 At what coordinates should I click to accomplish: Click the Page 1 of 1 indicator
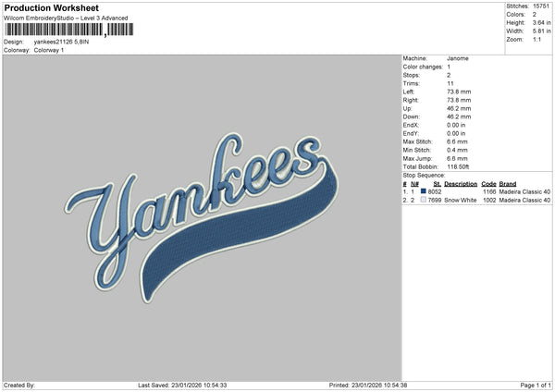[x=536, y=385]
